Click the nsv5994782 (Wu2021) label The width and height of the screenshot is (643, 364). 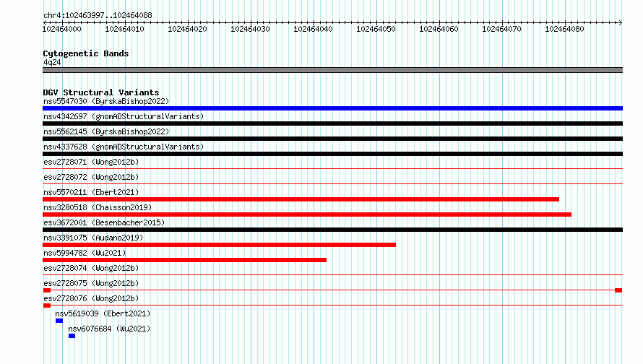[85, 253]
